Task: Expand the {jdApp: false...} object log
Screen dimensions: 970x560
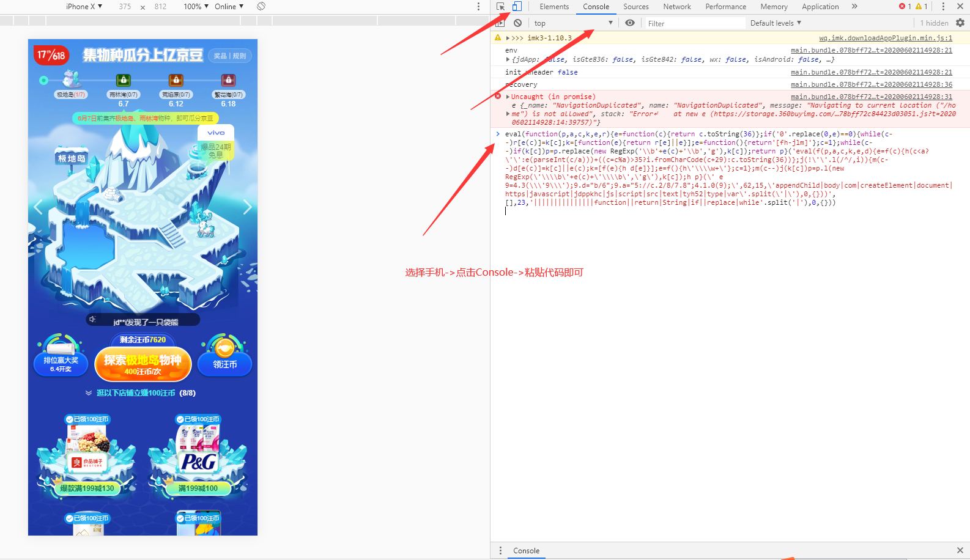Action: click(x=508, y=59)
